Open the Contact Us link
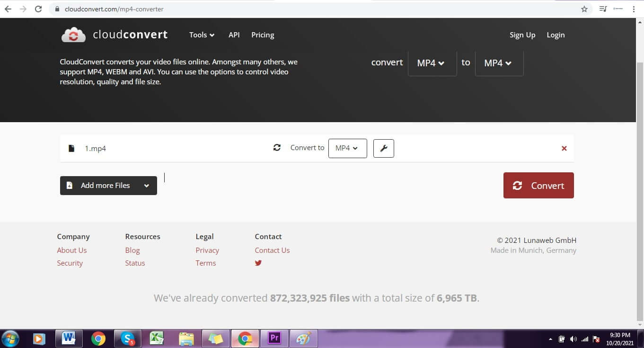Screen dimensions: 644x348 tap(272, 250)
